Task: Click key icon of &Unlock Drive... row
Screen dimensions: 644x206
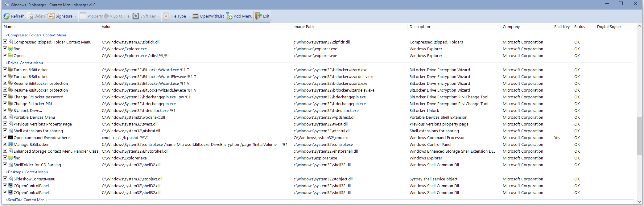Action: click(x=10, y=110)
